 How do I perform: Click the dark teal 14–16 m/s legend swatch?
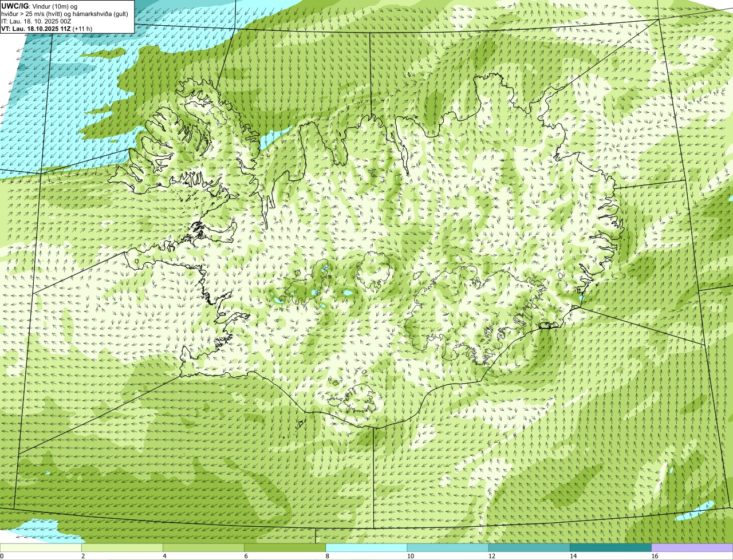tap(611, 548)
